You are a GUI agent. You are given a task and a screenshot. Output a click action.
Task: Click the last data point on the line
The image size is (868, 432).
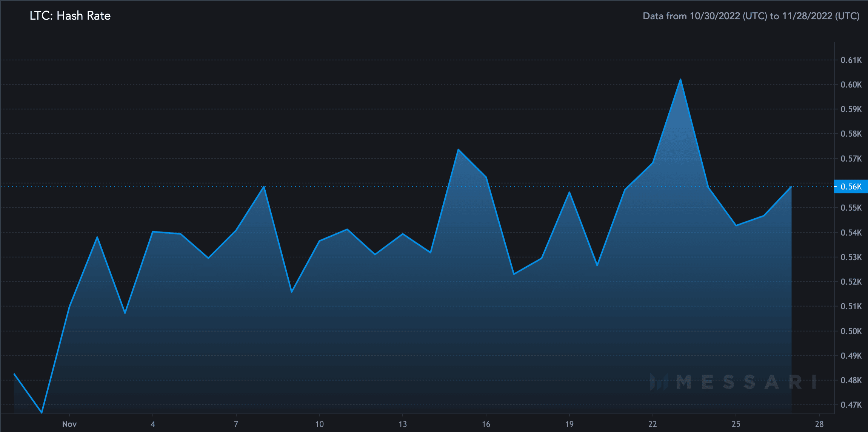[791, 187]
